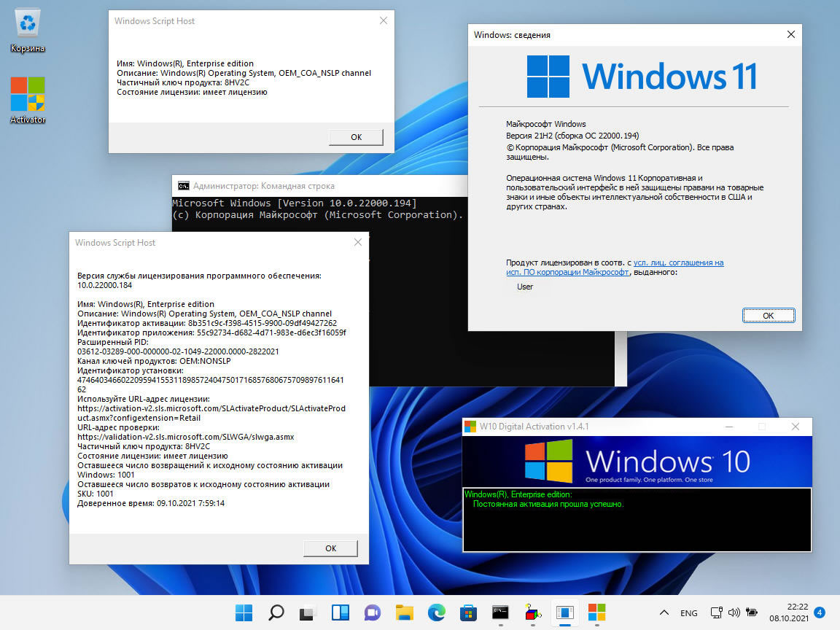Switch ENG input language indicator
The image size is (840, 630).
[x=689, y=612]
